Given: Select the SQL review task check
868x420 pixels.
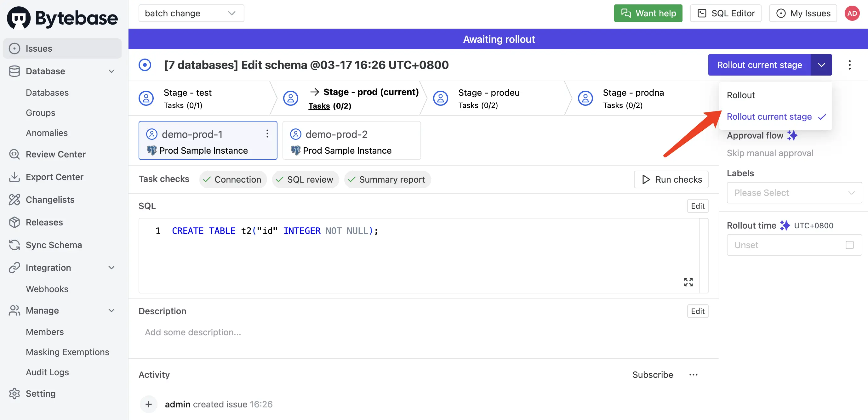Looking at the screenshot, I should coord(305,179).
